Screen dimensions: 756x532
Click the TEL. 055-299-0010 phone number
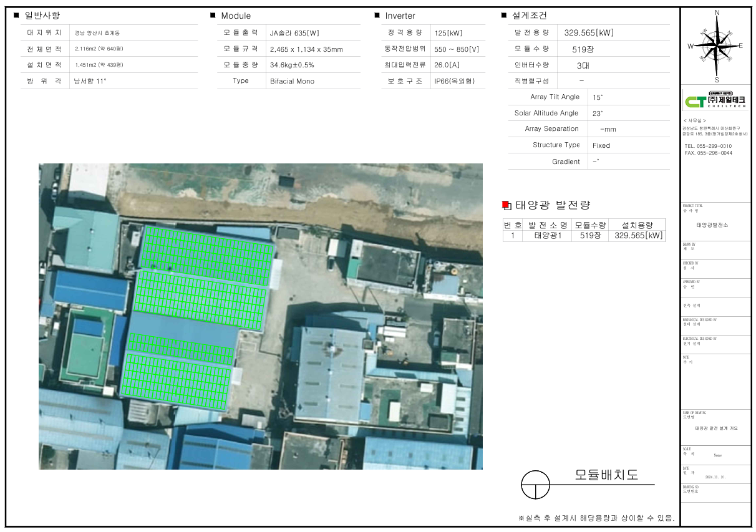pyautogui.click(x=708, y=146)
